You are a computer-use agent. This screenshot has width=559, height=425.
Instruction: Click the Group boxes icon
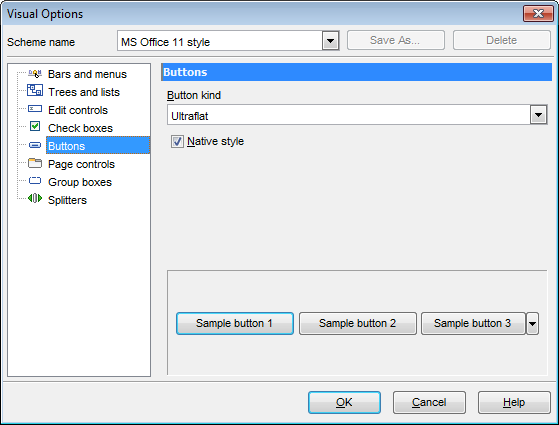[35, 181]
